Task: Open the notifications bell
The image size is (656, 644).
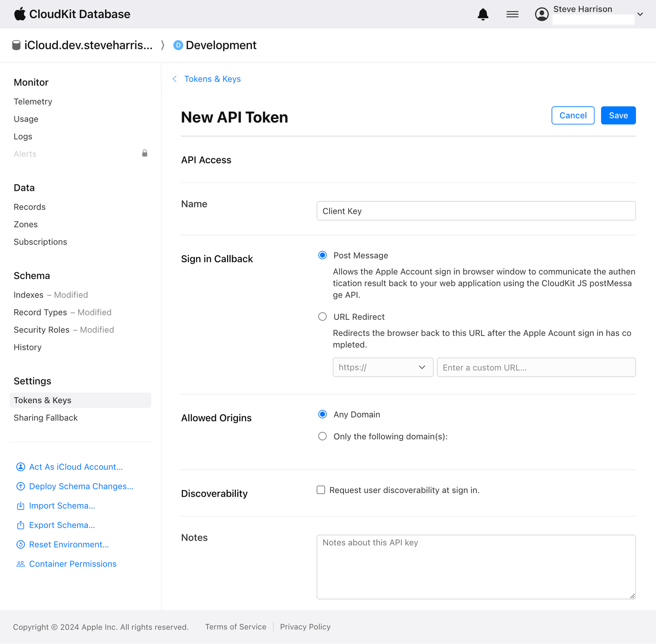Action: click(x=483, y=14)
